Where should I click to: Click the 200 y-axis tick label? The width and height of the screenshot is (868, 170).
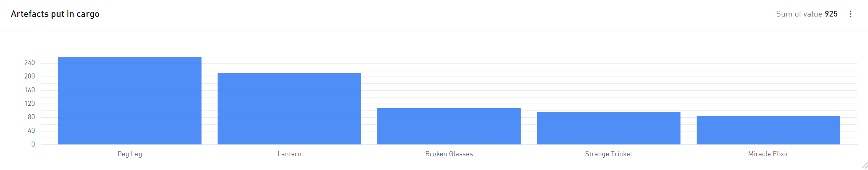30,76
